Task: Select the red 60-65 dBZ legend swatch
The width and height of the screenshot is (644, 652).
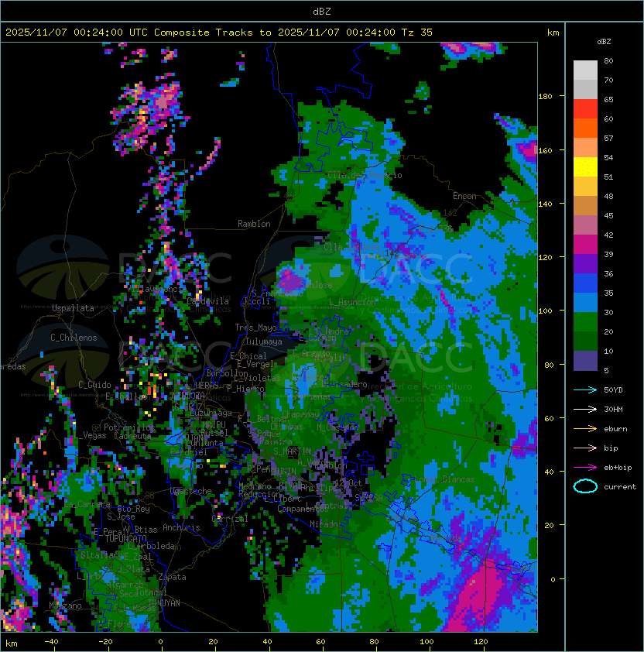Action: coord(585,109)
